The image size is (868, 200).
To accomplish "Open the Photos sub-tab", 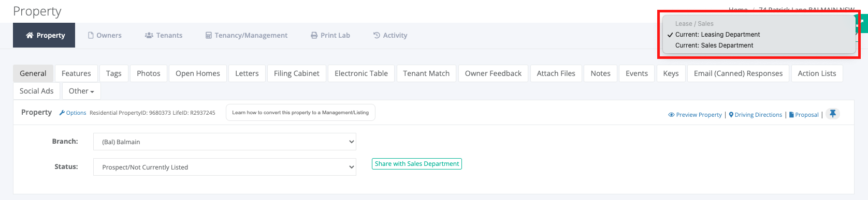I will pyautogui.click(x=149, y=73).
